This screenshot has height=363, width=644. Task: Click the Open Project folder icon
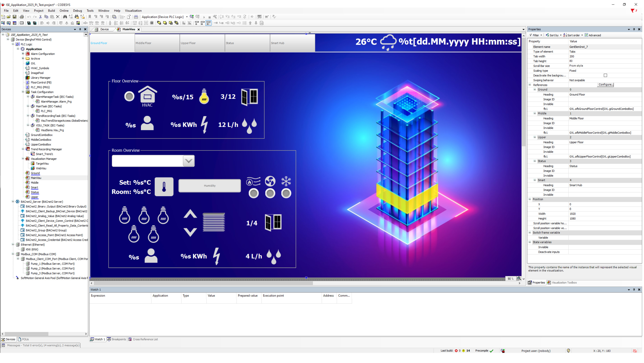point(9,17)
